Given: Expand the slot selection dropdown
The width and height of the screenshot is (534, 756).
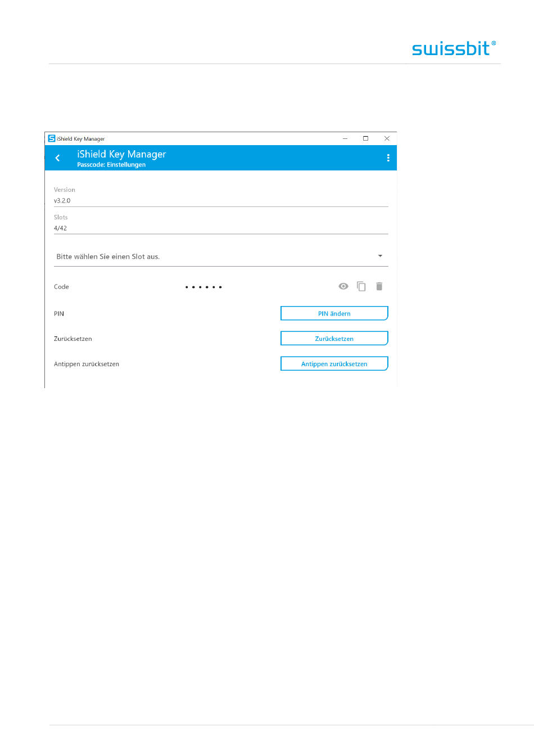Looking at the screenshot, I should tap(221, 256).
